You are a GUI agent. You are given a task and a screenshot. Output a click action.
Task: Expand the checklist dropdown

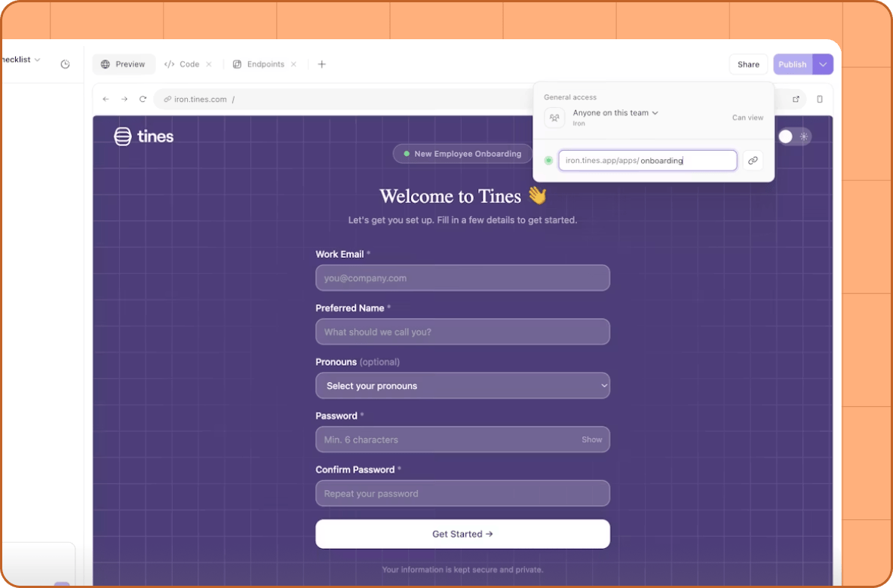point(20,60)
